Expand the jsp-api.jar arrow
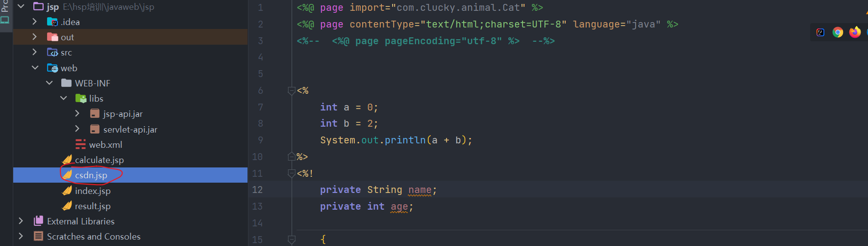The width and height of the screenshot is (868, 246). 77,113
